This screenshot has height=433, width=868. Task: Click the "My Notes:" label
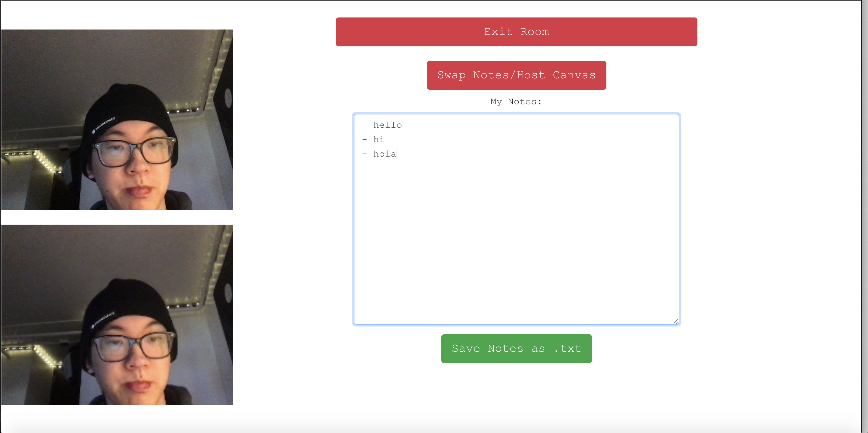click(x=516, y=102)
